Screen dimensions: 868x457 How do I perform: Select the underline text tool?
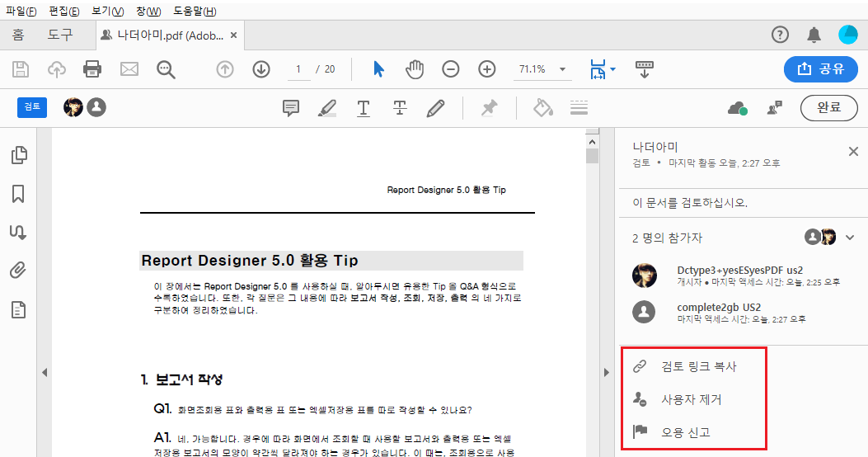tap(364, 107)
